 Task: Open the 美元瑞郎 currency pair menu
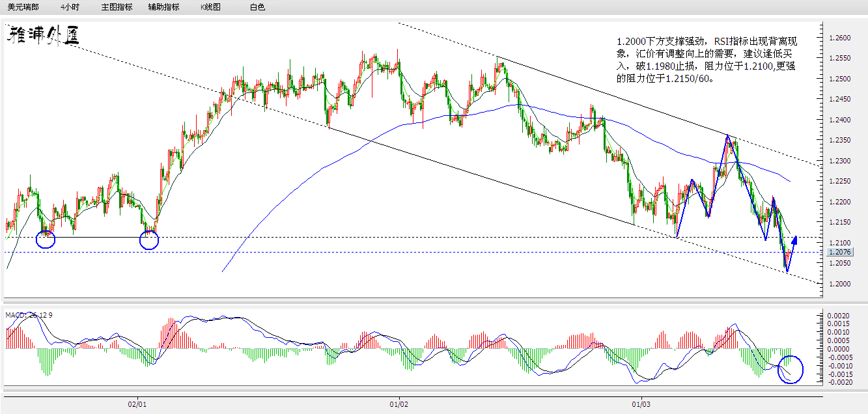pyautogui.click(x=23, y=7)
